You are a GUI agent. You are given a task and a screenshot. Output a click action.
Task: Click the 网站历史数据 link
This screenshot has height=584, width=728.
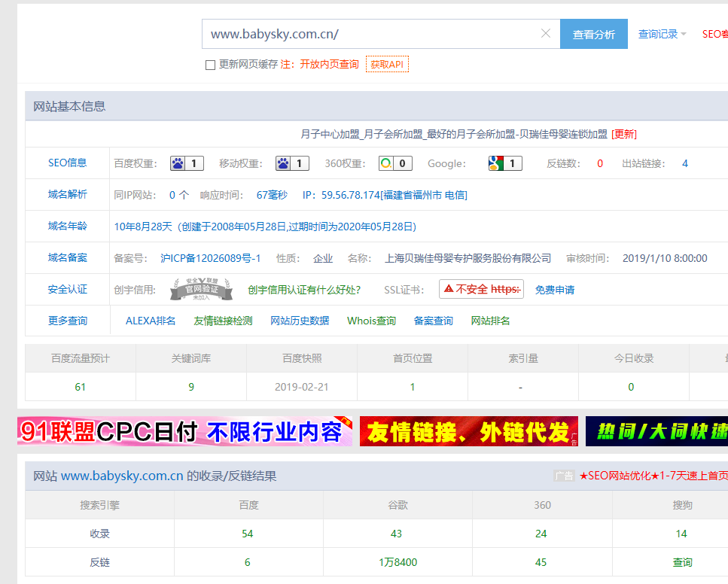pyautogui.click(x=300, y=321)
